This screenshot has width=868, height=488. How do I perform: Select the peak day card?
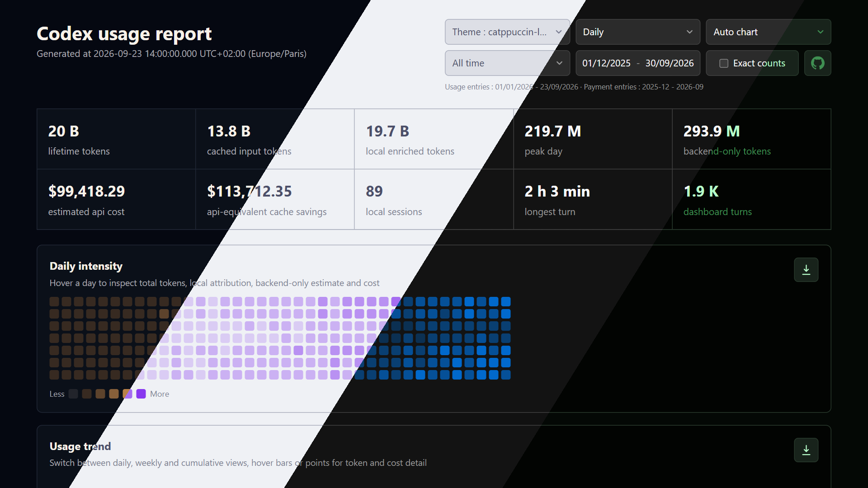click(593, 139)
